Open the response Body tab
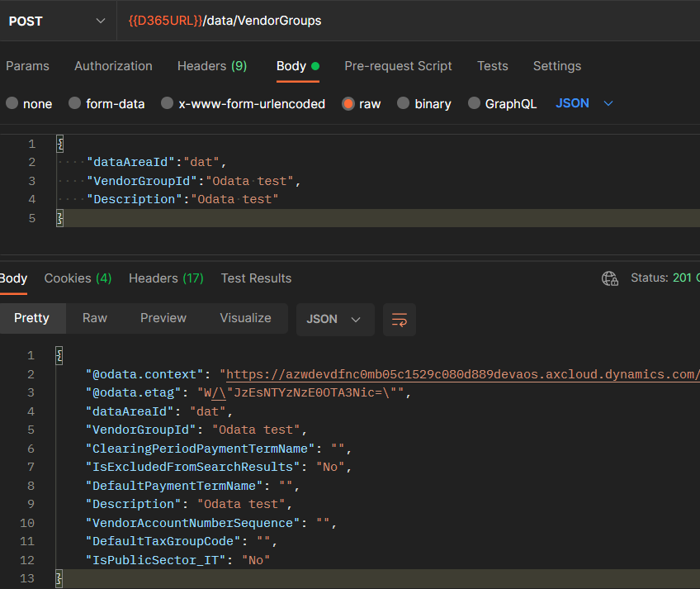 tap(13, 278)
